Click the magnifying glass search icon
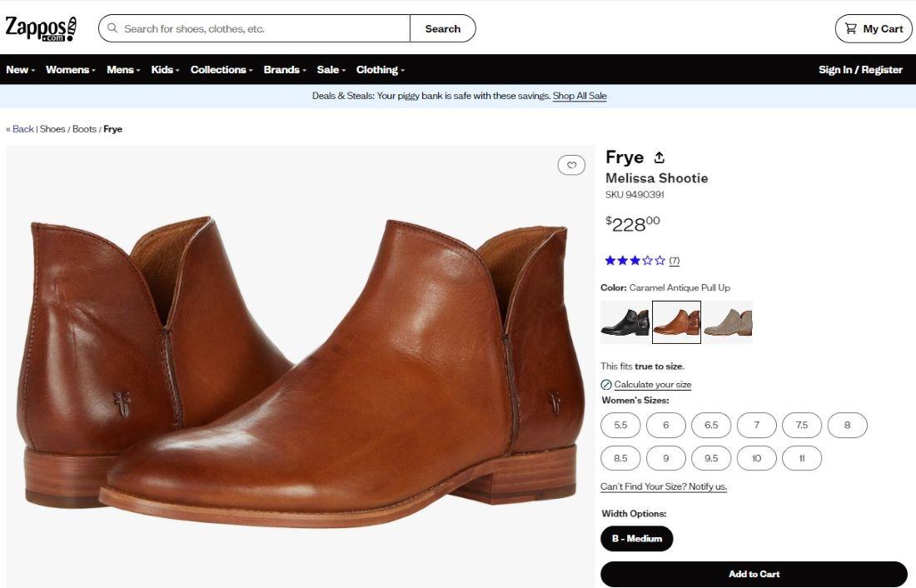The image size is (916, 588). coord(112,28)
